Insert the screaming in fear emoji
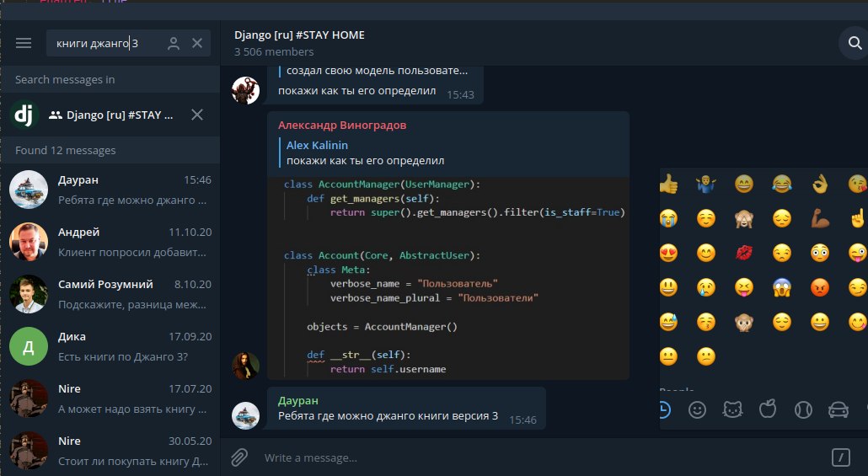This screenshot has width=868, height=476. point(782,287)
